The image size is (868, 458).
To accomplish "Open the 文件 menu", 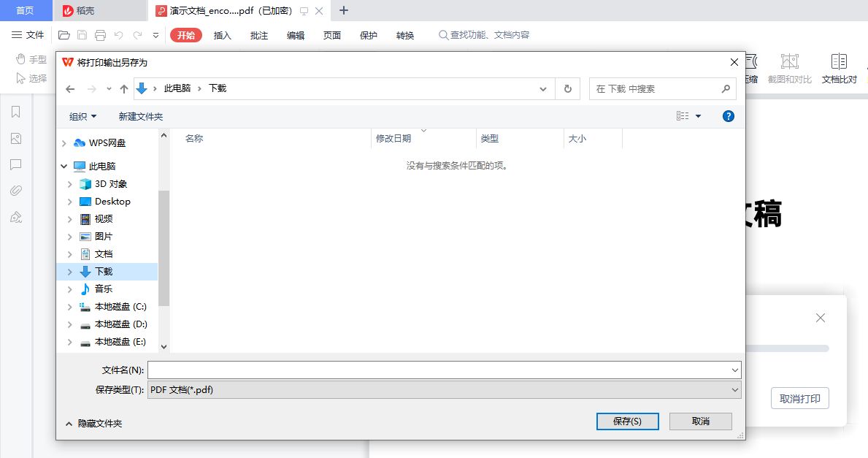I will click(x=28, y=35).
